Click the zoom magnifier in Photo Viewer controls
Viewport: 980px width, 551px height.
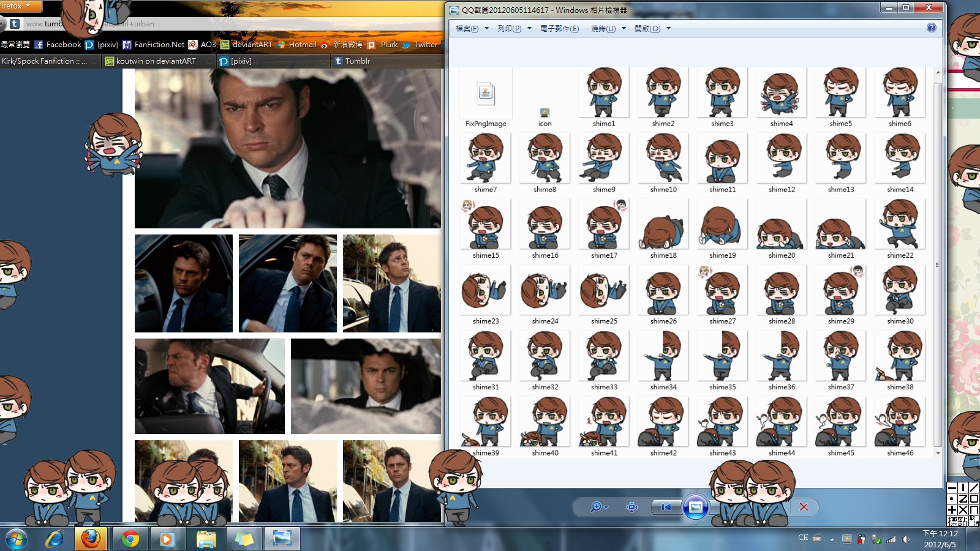click(595, 507)
